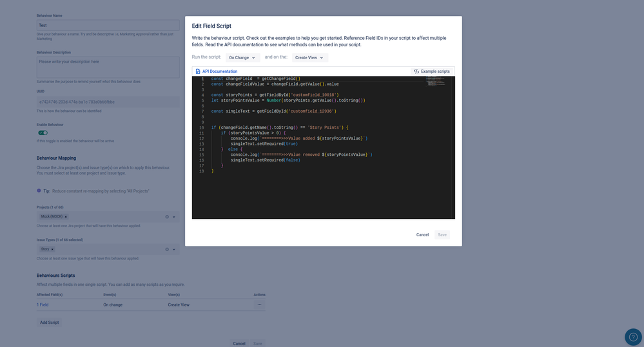Click code line 10 if statement
The height and width of the screenshot is (347, 644).
click(x=280, y=127)
